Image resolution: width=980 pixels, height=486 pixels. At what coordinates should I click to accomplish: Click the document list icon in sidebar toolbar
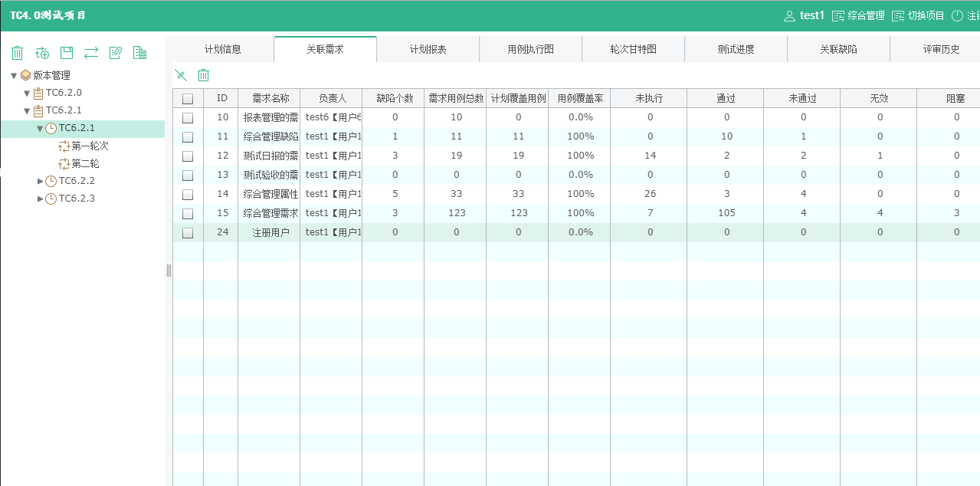coord(139,53)
